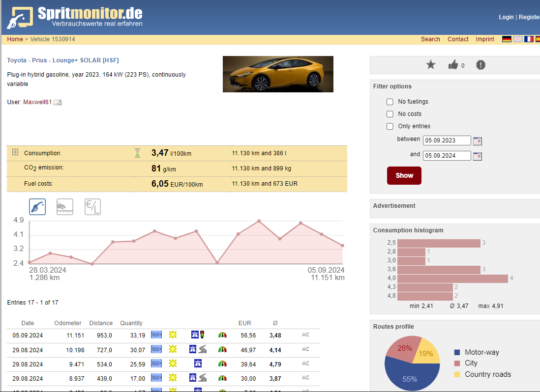Click the EUR column header
Image resolution: width=540 pixels, height=392 pixels.
coord(244,323)
